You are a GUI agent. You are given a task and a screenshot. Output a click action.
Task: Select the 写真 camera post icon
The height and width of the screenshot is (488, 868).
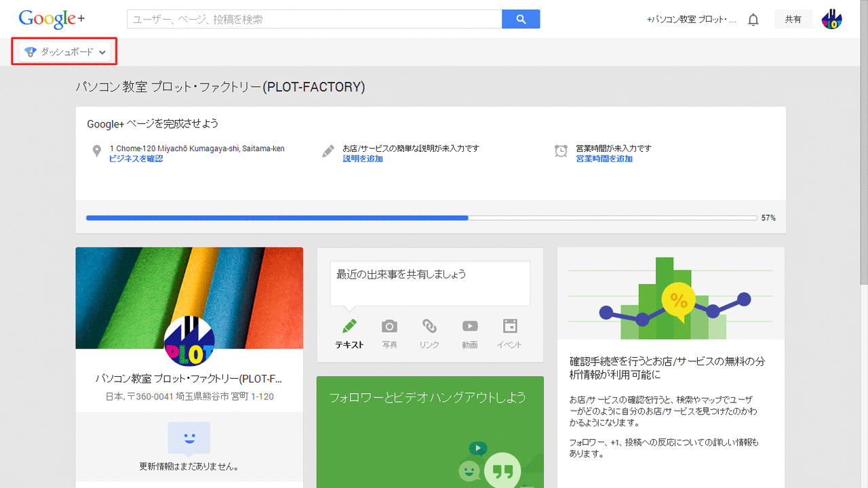[x=389, y=326]
